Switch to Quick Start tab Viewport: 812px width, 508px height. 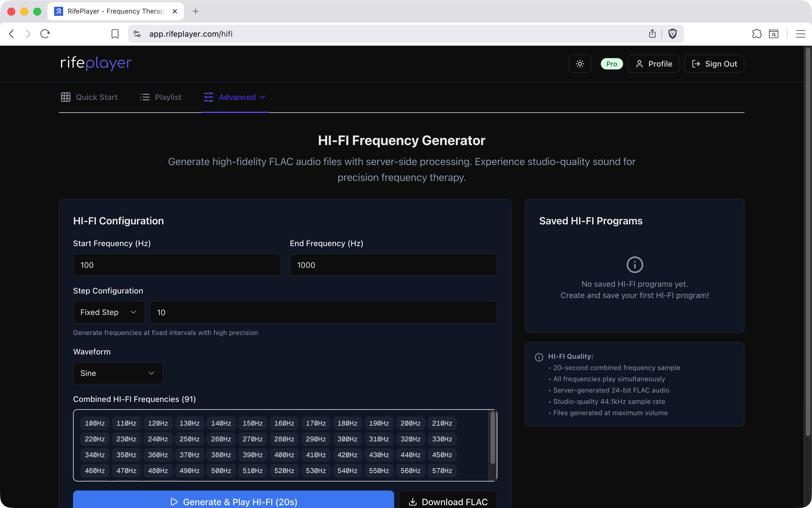(89, 97)
